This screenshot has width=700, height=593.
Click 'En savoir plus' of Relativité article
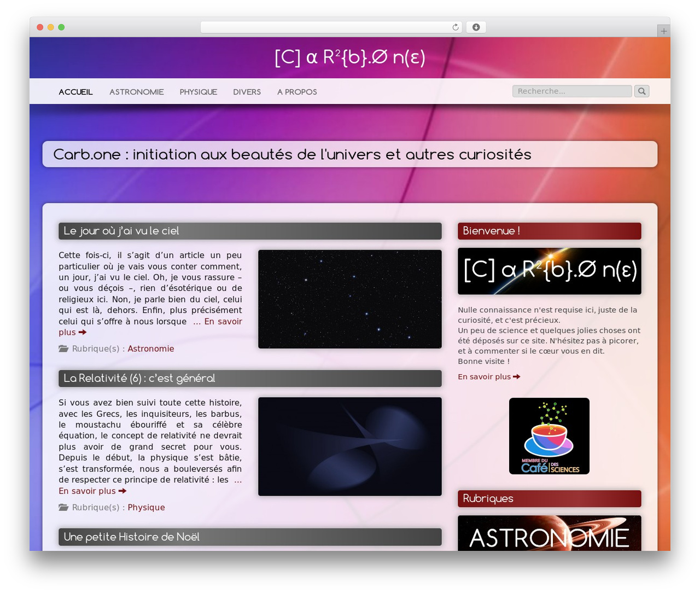[92, 491]
